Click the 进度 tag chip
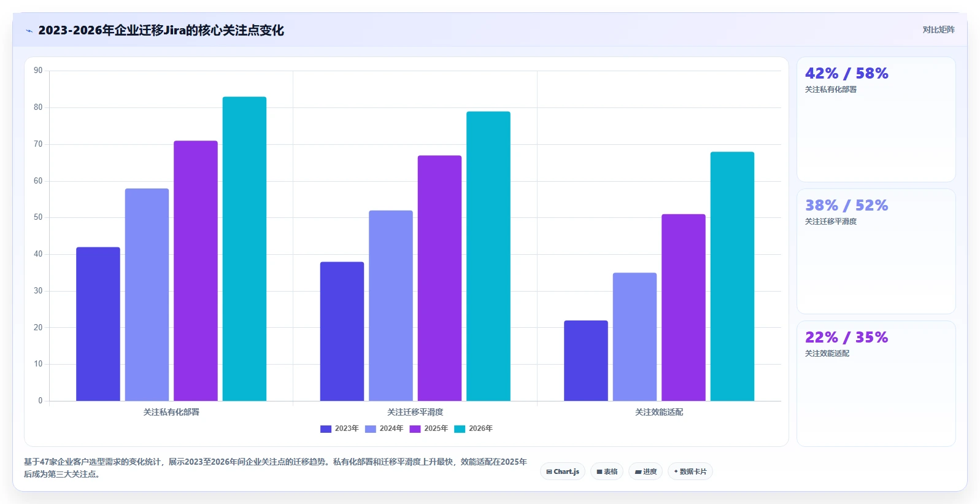Viewport: 980px width, 504px height. pyautogui.click(x=646, y=471)
